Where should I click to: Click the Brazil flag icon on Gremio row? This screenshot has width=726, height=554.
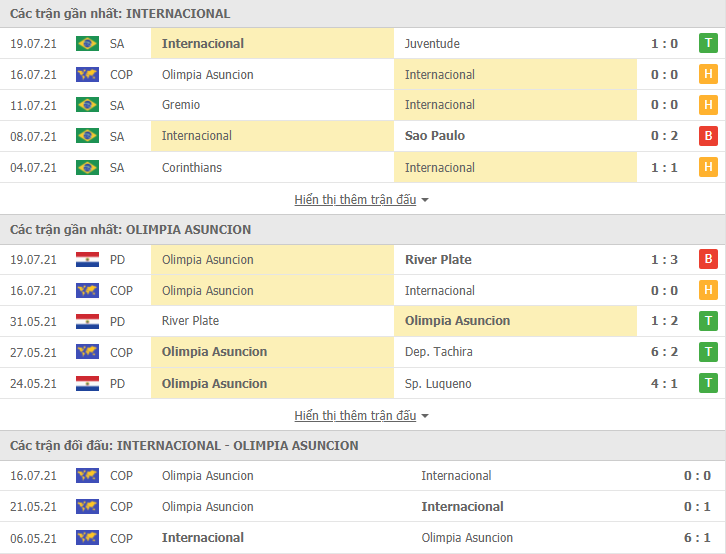click(x=87, y=105)
